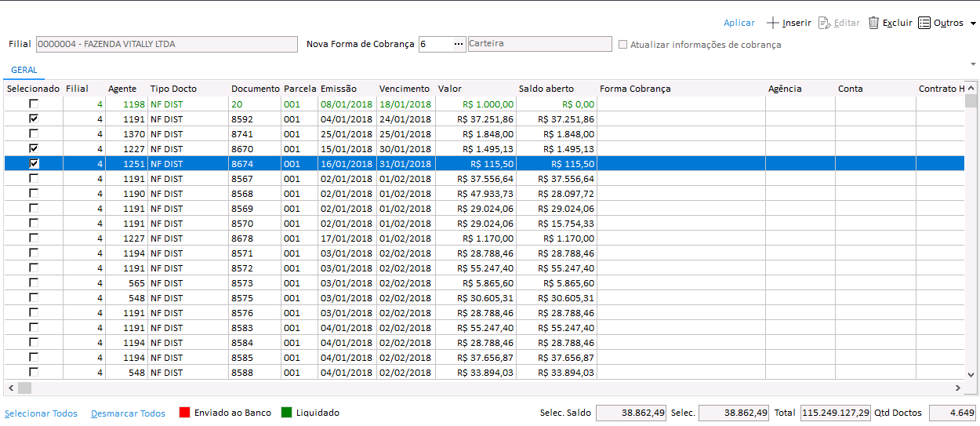Click horizontal scrollbar right arrow
This screenshot has width=980, height=426.
(957, 388)
